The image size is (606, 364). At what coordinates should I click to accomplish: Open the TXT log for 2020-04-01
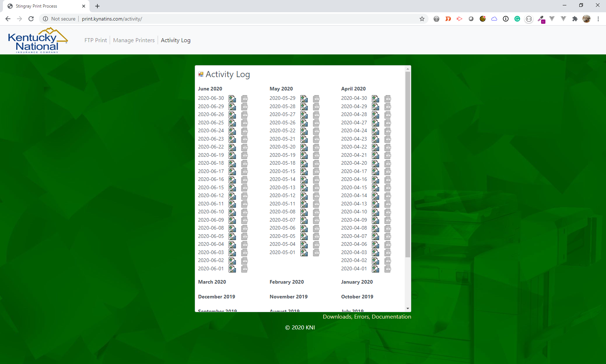point(388,269)
